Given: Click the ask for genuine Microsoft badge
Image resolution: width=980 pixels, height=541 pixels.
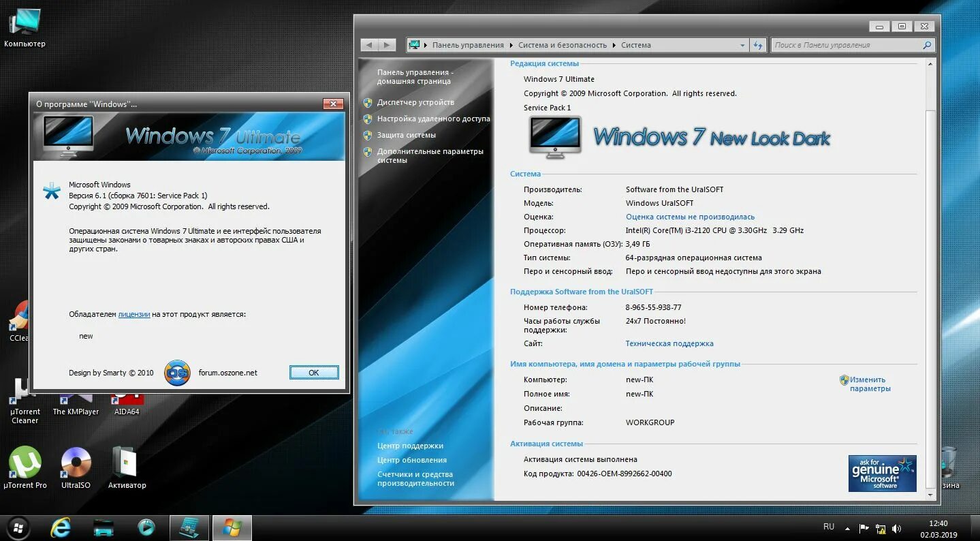Looking at the screenshot, I should point(882,473).
